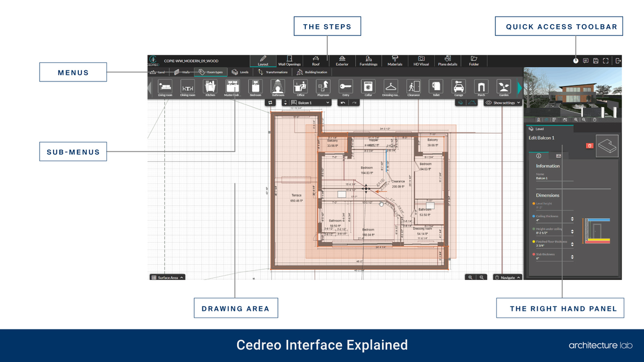Pick the Toilet room type
This screenshot has height=362, width=644.
pos(436,88)
